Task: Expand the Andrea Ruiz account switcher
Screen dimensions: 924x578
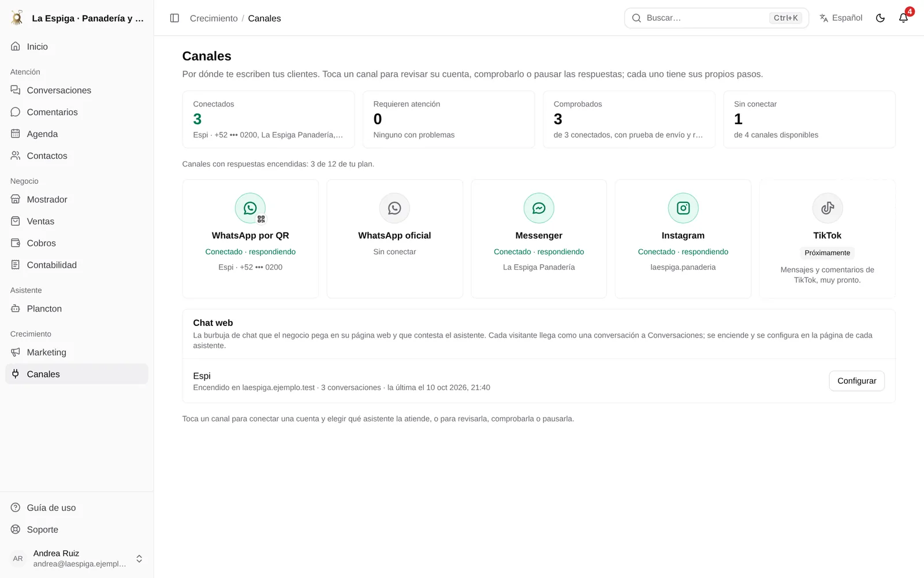Action: 77,558
